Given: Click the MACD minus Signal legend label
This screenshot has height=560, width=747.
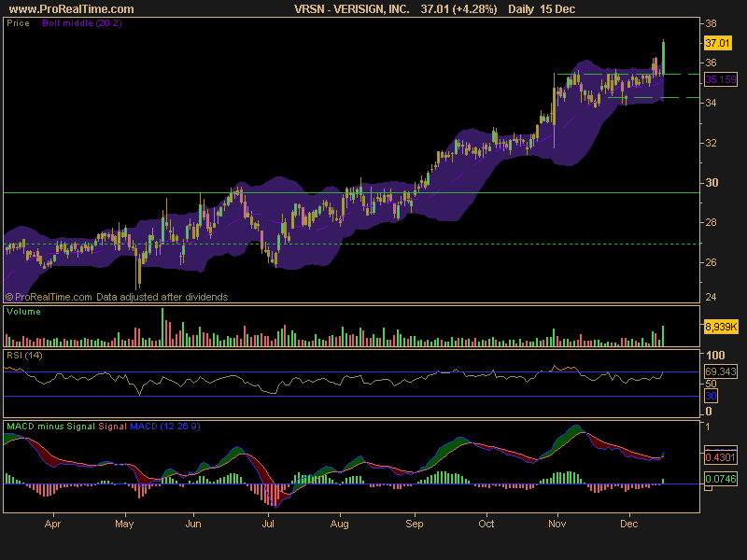Looking at the screenshot, I should 50,427.
